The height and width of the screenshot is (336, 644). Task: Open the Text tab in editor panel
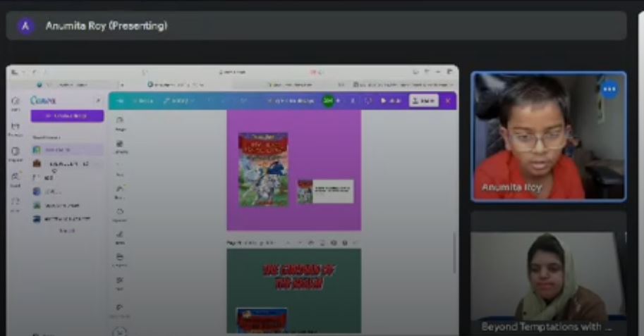click(120, 169)
